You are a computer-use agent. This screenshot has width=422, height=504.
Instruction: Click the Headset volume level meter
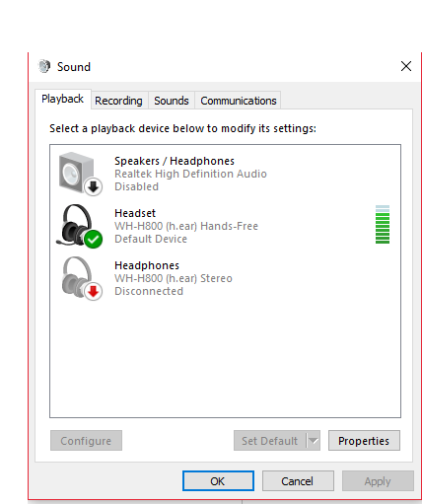point(383,225)
